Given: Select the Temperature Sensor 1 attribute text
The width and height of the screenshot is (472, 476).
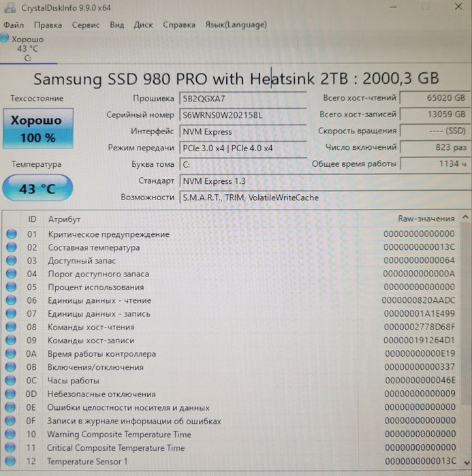Looking at the screenshot, I should 87,462.
